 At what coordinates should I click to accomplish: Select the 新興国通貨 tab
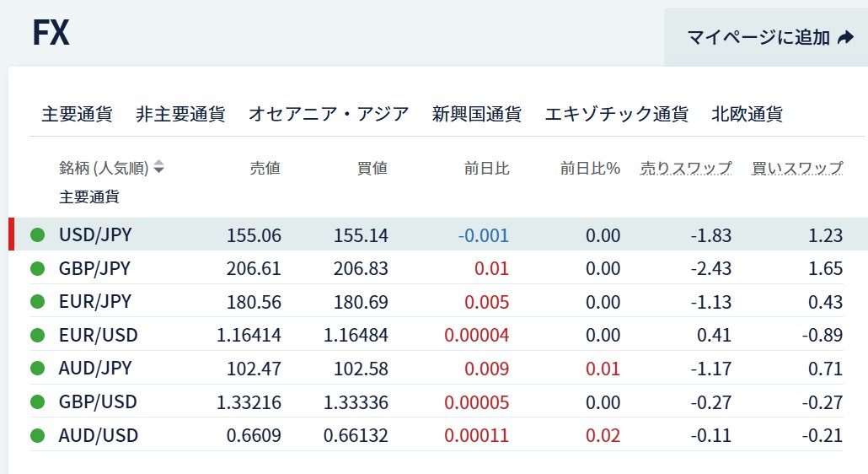(x=477, y=114)
